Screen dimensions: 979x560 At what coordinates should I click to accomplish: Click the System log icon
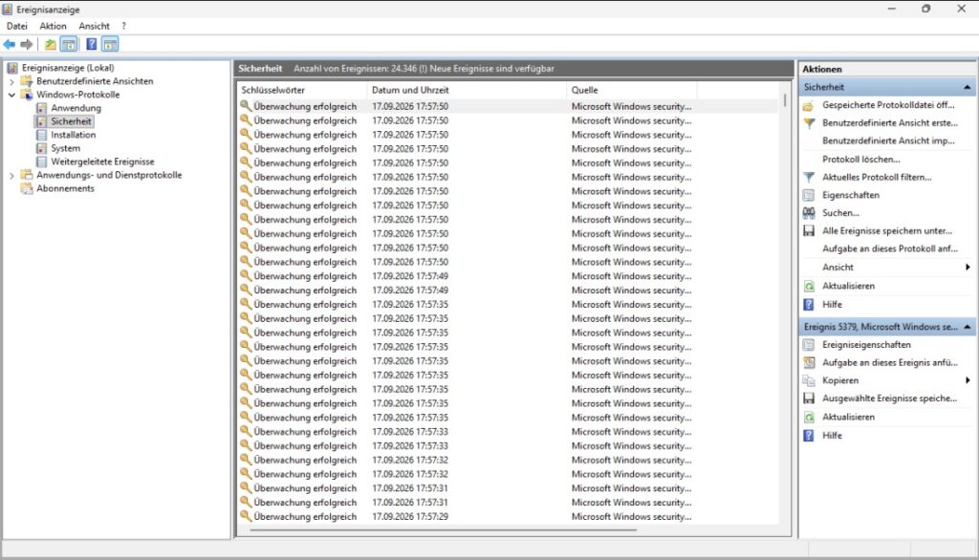[41, 148]
